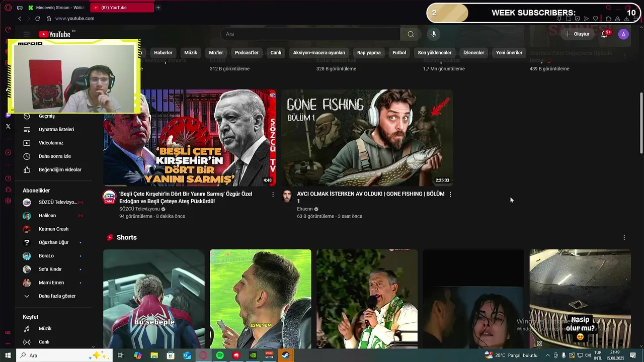
Task: Open the Player icon in Opera sidebar
Action: click(x=8, y=152)
